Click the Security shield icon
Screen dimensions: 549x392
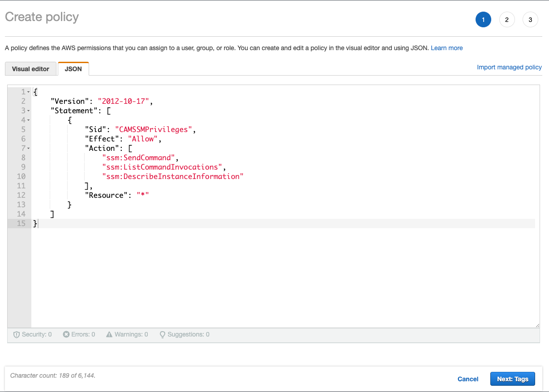17,334
